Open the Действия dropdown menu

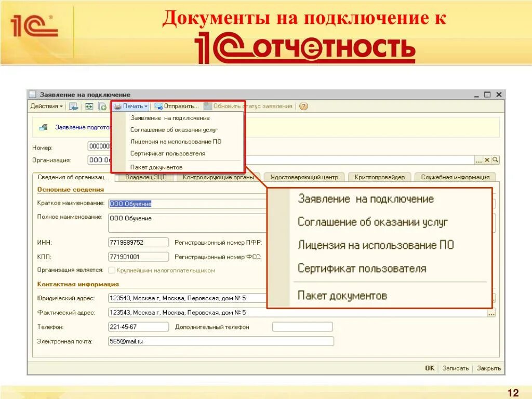(46, 106)
